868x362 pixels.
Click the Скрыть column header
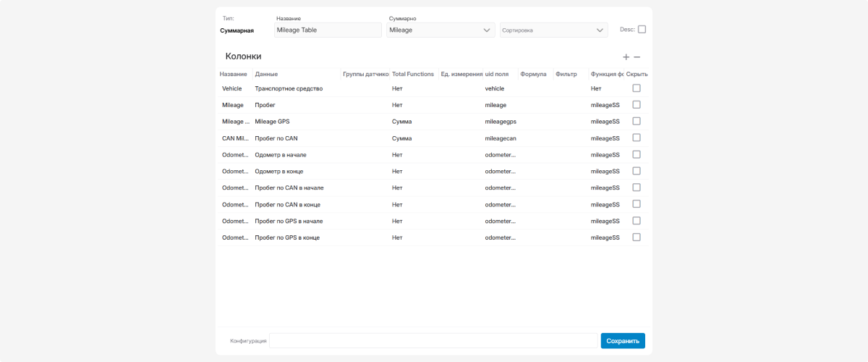pyautogui.click(x=637, y=74)
